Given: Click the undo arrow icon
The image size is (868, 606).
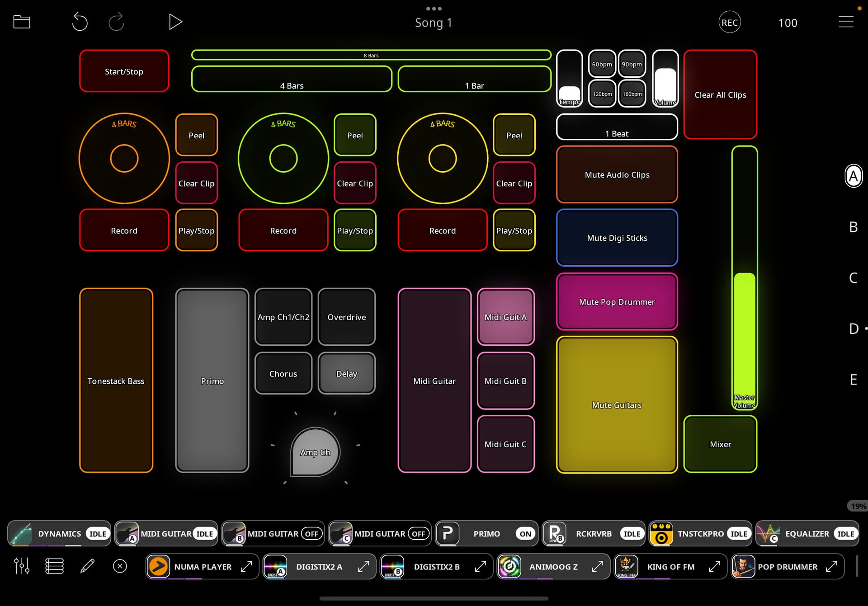Looking at the screenshot, I should point(80,22).
